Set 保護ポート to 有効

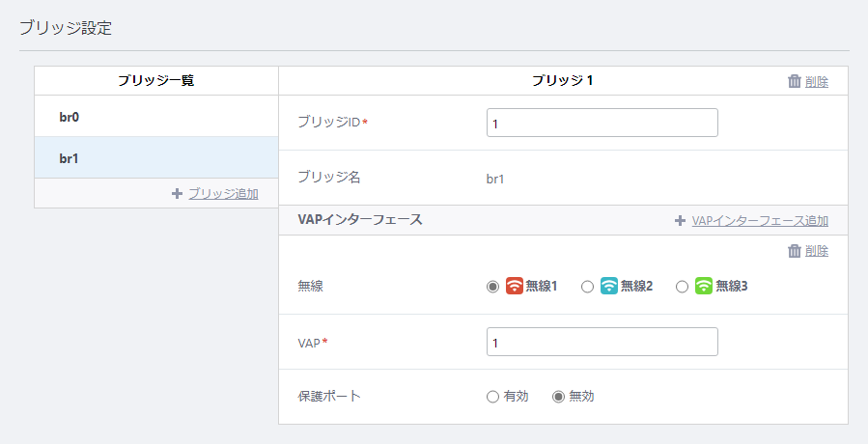tap(492, 397)
